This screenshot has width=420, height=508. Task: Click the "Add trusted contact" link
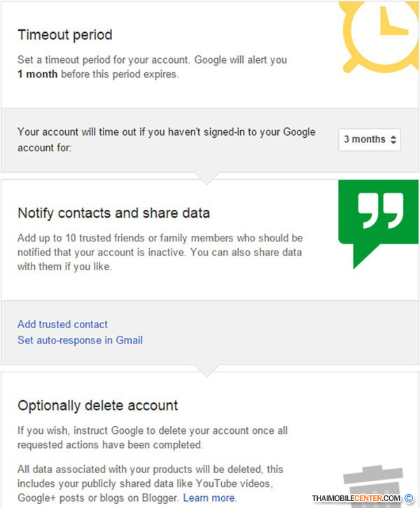pos(62,324)
